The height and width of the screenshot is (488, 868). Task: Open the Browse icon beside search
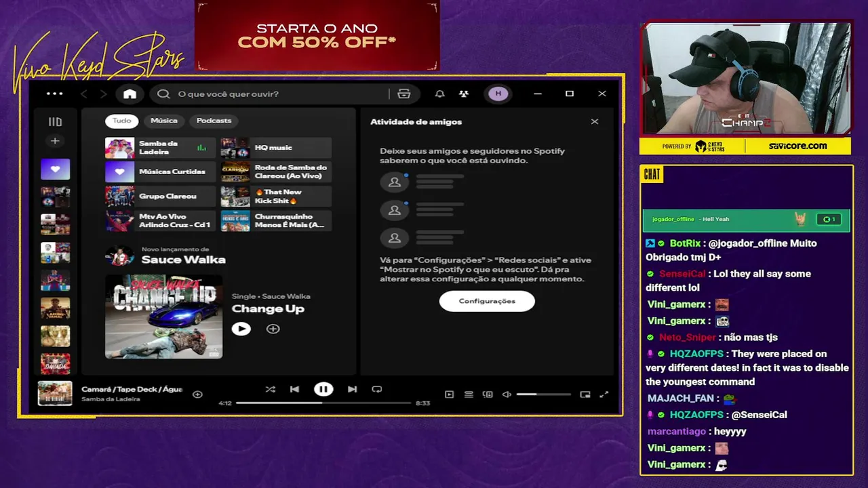[x=404, y=94]
